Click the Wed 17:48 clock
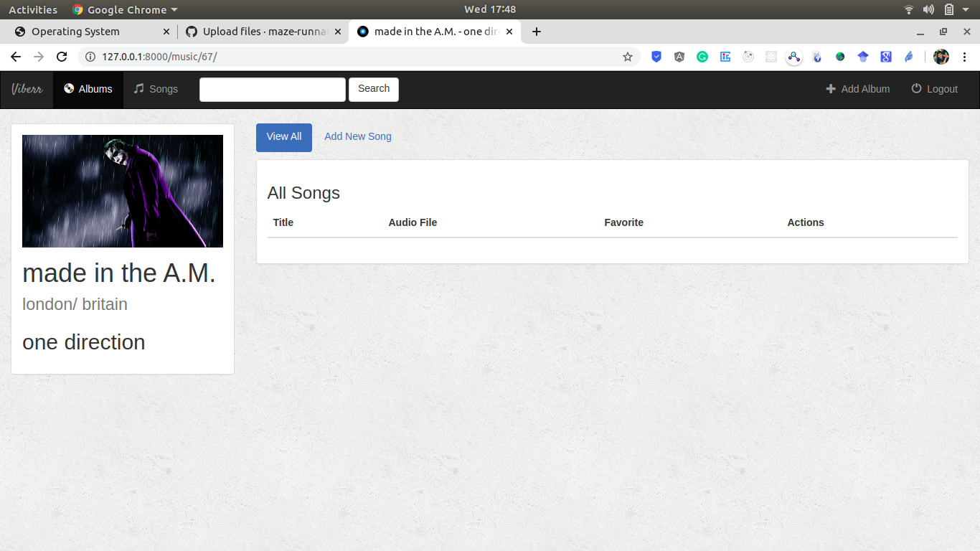Image resolution: width=980 pixels, height=551 pixels. coord(490,9)
